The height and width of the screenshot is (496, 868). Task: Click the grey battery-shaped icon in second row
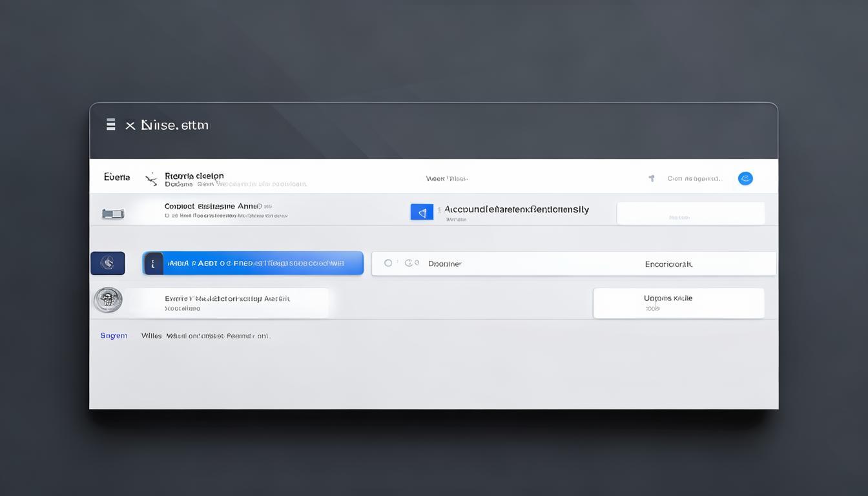click(113, 214)
